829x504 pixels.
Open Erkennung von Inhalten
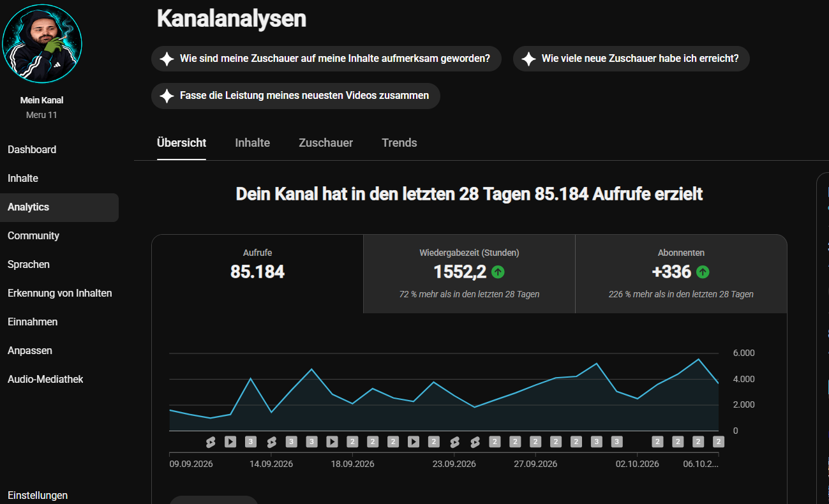[x=60, y=293]
